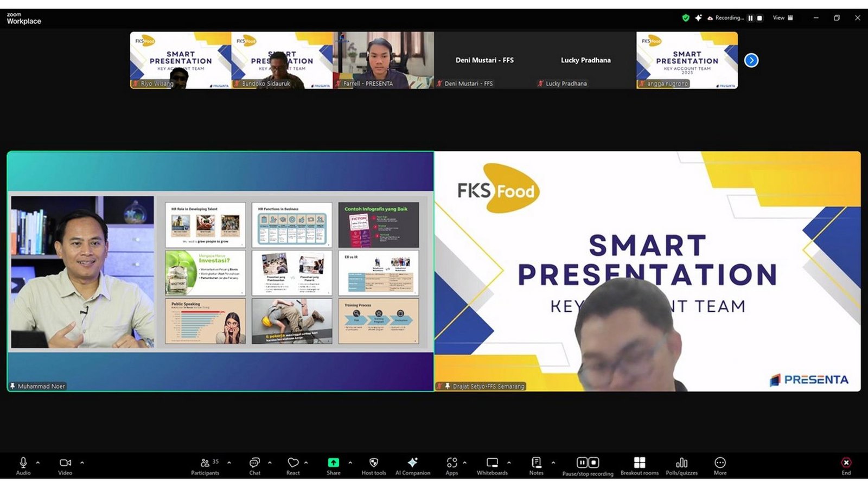Image resolution: width=868 pixels, height=488 pixels.
Task: Minimize the Zoom window
Action: tap(816, 18)
